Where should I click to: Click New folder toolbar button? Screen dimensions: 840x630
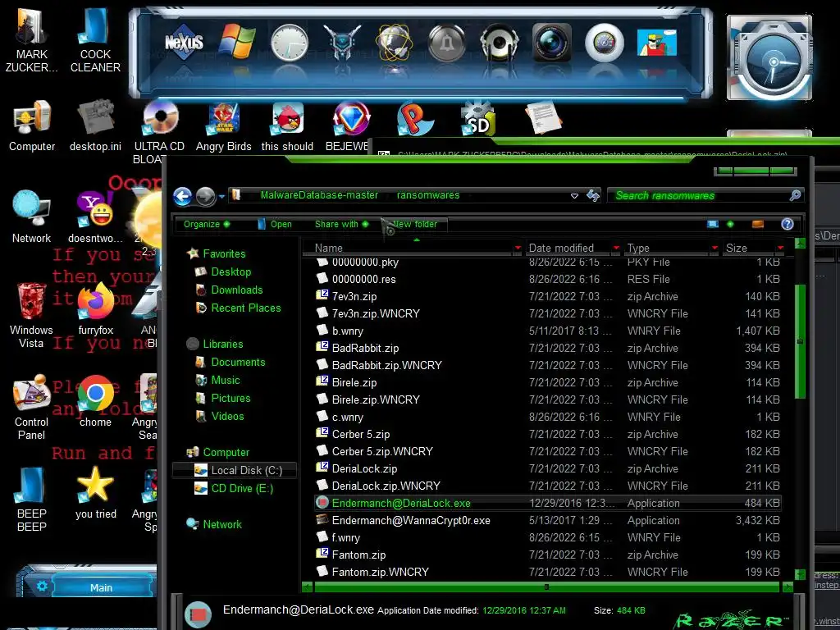pyautogui.click(x=414, y=224)
